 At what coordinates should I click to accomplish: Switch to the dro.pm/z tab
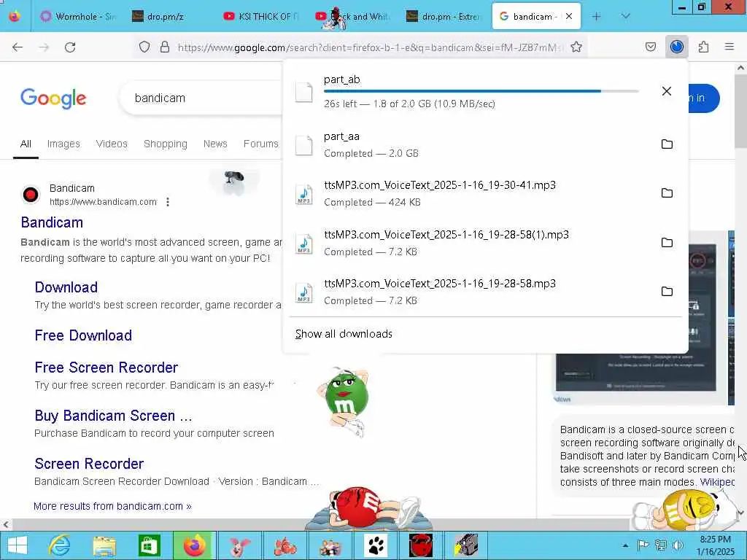click(168, 16)
